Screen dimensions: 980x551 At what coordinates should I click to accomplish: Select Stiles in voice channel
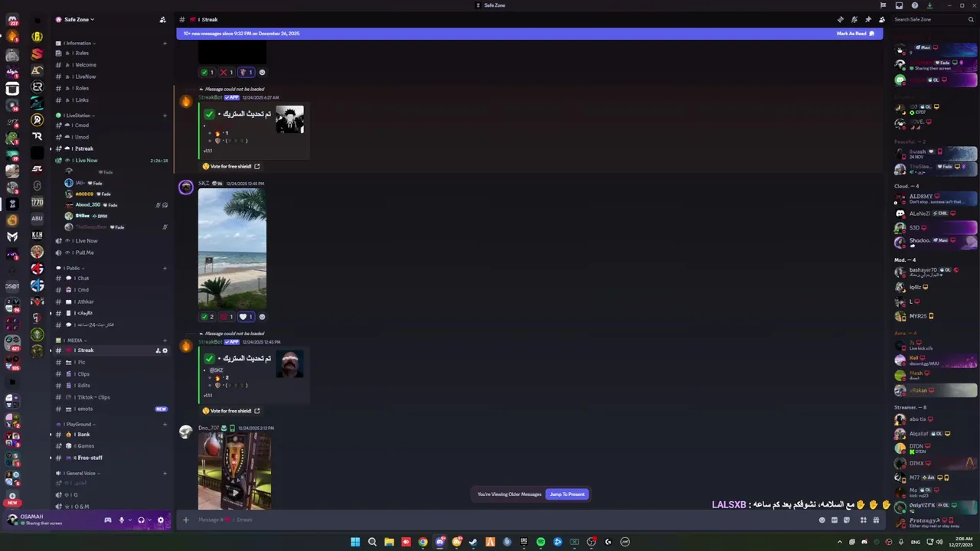click(115, 216)
